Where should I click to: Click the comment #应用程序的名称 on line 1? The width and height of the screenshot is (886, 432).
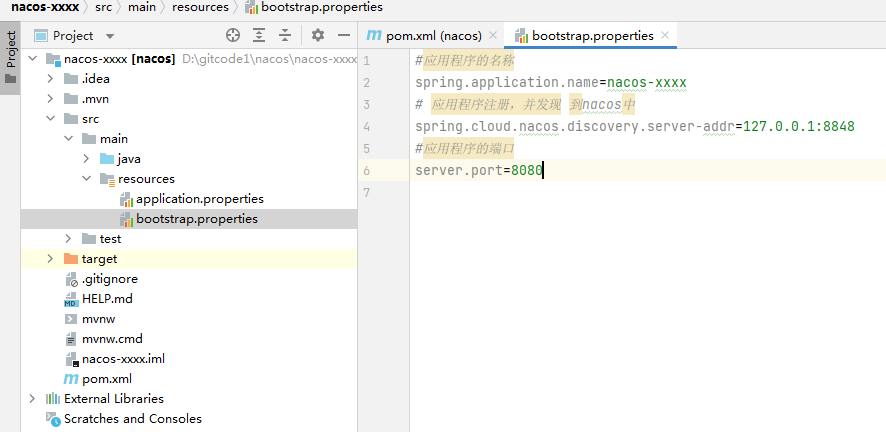464,60
